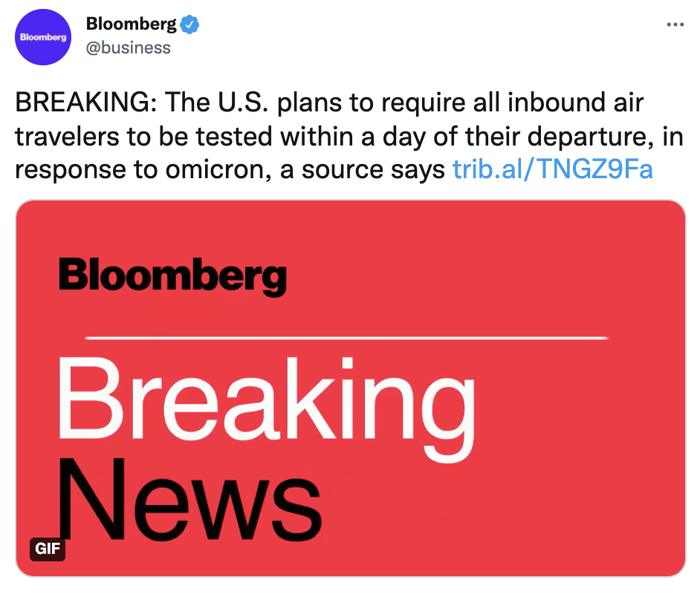Open the three-dot more options menu
The width and height of the screenshot is (700, 594).
coord(675,25)
